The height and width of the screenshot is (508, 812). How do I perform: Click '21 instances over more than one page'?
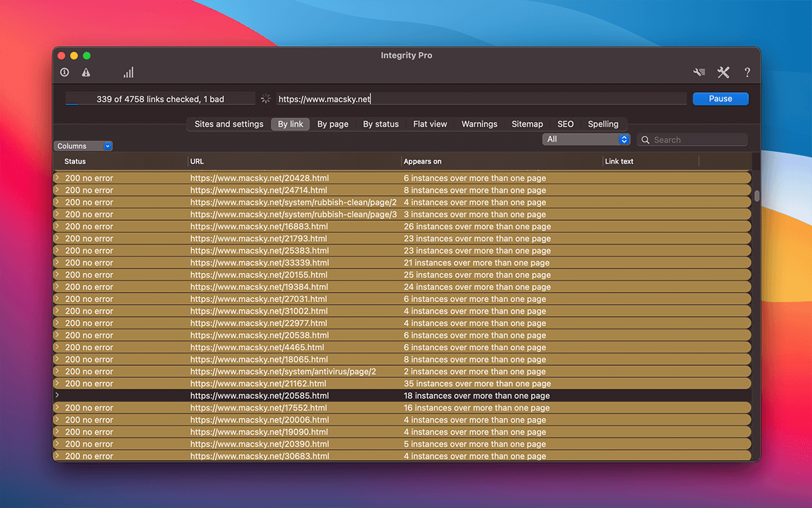coord(476,263)
